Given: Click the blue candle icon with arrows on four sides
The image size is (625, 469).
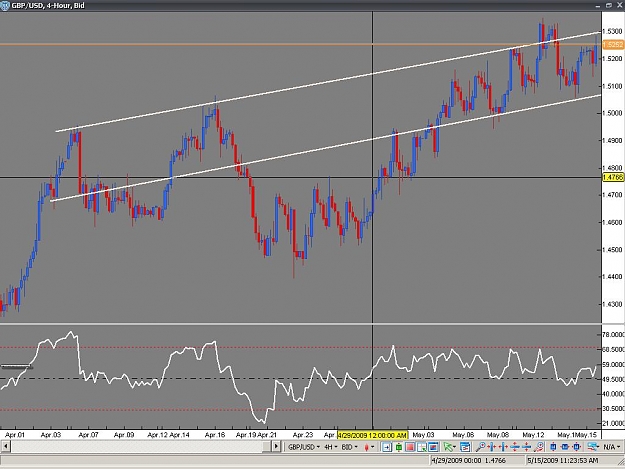Looking at the screenshot, I should tap(576, 447).
